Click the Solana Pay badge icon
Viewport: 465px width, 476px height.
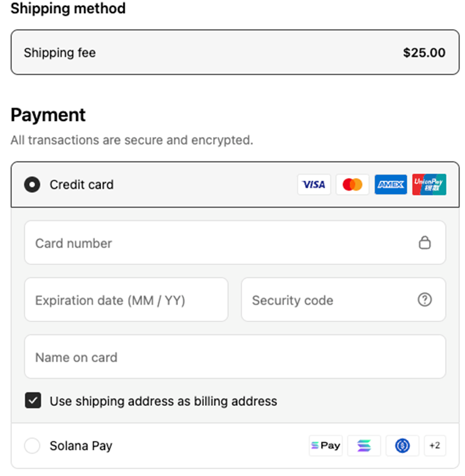(326, 446)
